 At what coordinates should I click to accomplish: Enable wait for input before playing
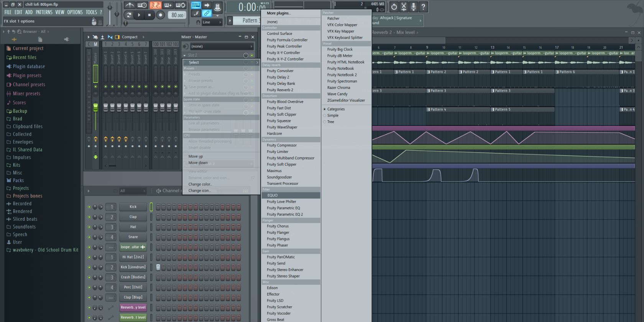[x=142, y=5]
